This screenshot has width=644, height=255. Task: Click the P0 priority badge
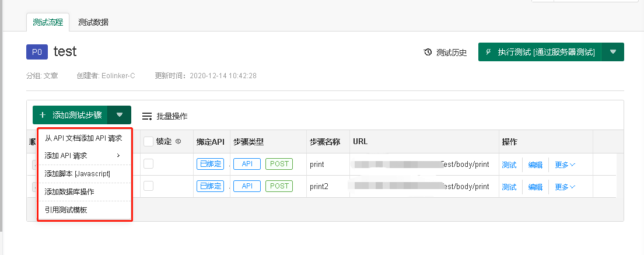(37, 52)
